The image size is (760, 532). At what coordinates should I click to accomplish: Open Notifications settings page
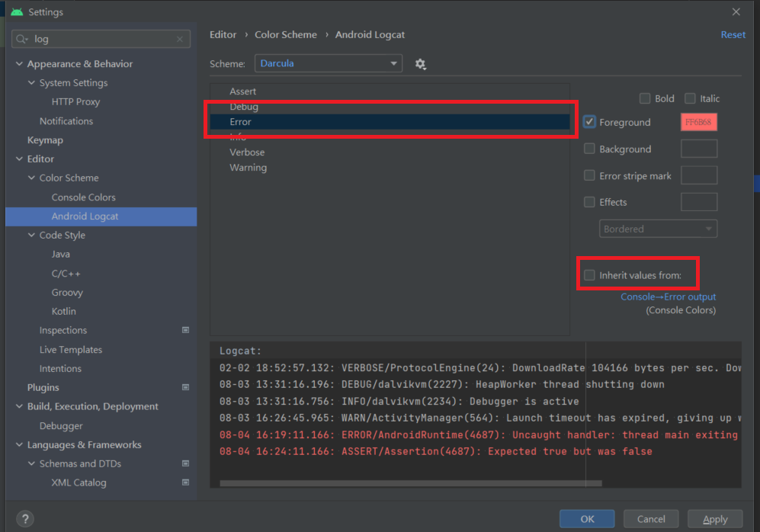point(66,121)
